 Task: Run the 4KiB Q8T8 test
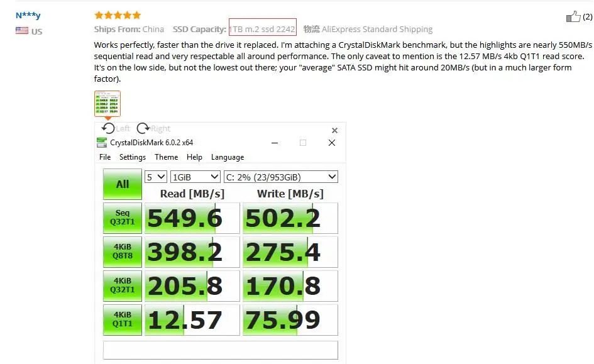pyautogui.click(x=123, y=252)
